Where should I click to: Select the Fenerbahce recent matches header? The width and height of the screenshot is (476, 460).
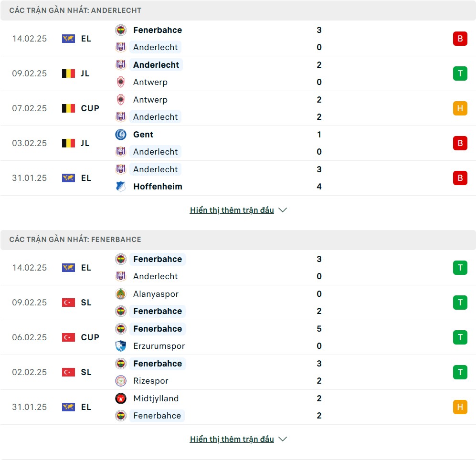point(75,240)
